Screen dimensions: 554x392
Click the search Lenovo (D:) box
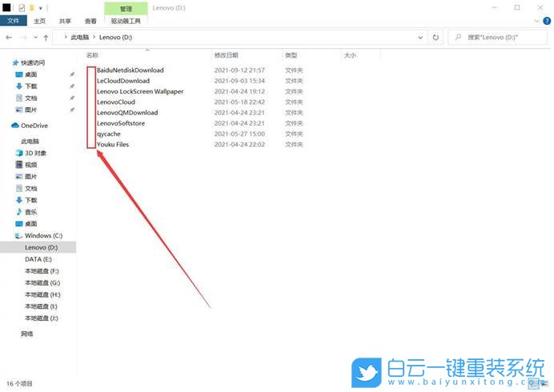point(498,37)
